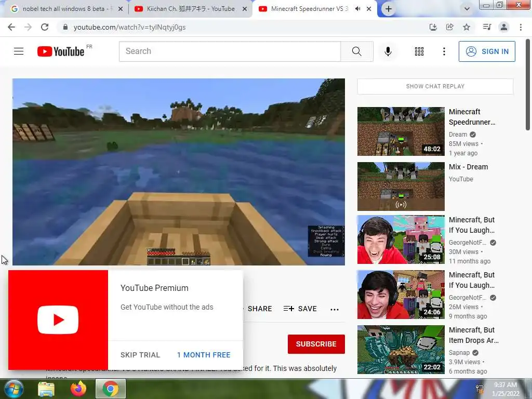Close the nobel tech Google tab
The width and height of the screenshot is (532, 399).
coord(121,9)
